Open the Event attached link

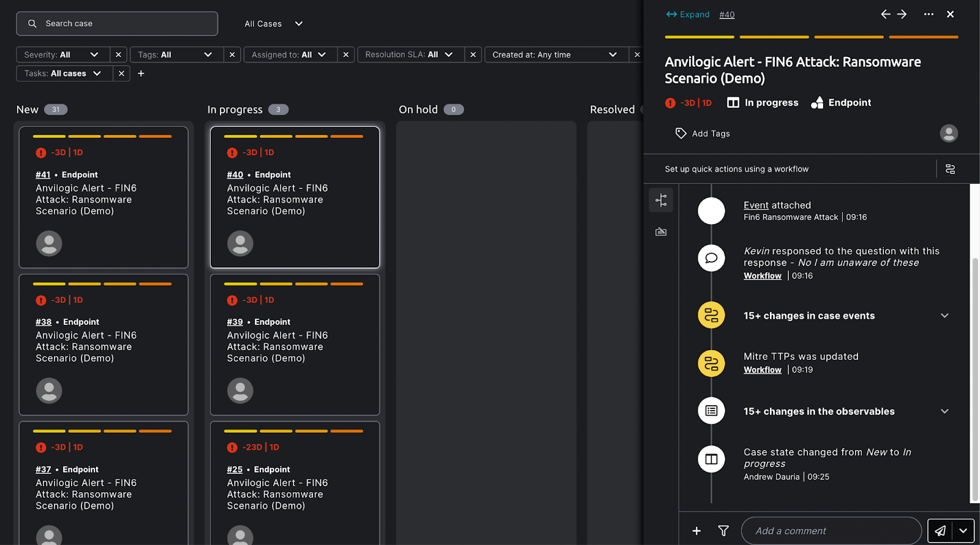pyautogui.click(x=756, y=205)
